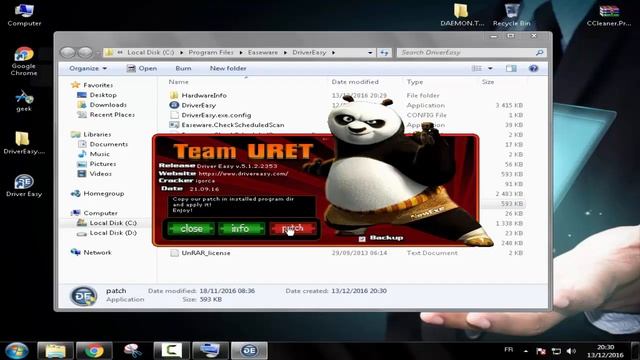The image size is (640, 360).
Task: Open the Organize dropdown menu
Action: click(x=88, y=68)
